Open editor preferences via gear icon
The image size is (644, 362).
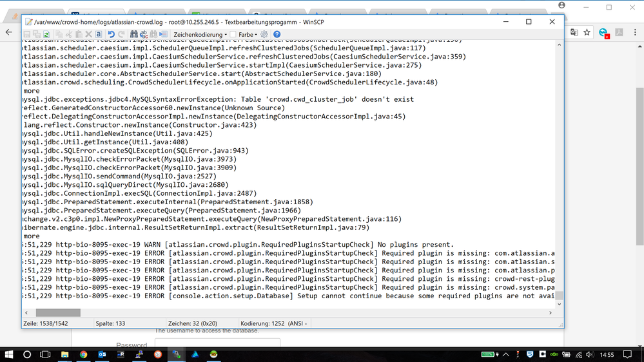click(264, 35)
